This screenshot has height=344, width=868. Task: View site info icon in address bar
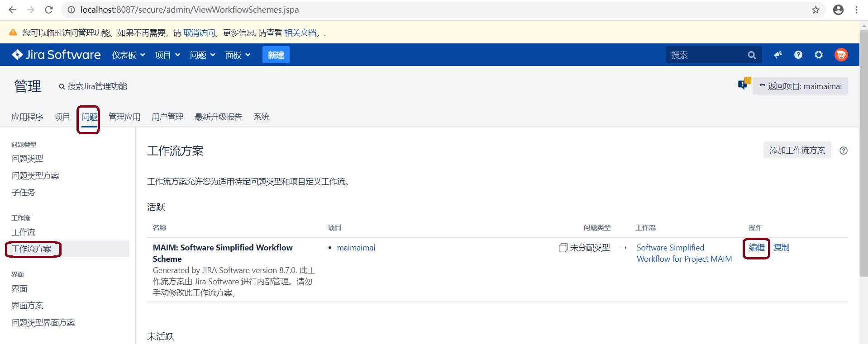[71, 9]
